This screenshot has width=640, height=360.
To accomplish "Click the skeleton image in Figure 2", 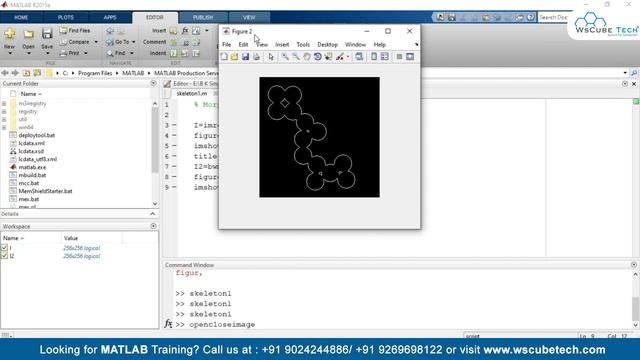I will [x=319, y=137].
